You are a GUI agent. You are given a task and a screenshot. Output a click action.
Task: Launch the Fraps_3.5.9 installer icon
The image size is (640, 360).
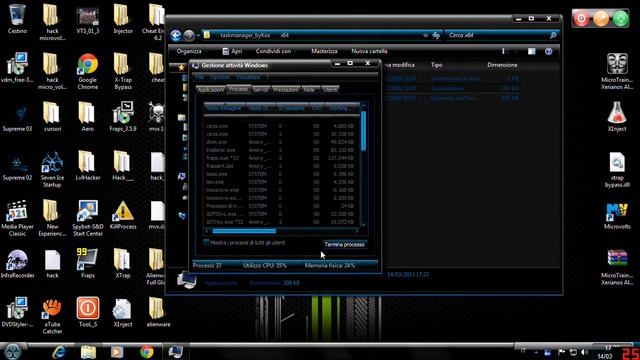(x=123, y=116)
